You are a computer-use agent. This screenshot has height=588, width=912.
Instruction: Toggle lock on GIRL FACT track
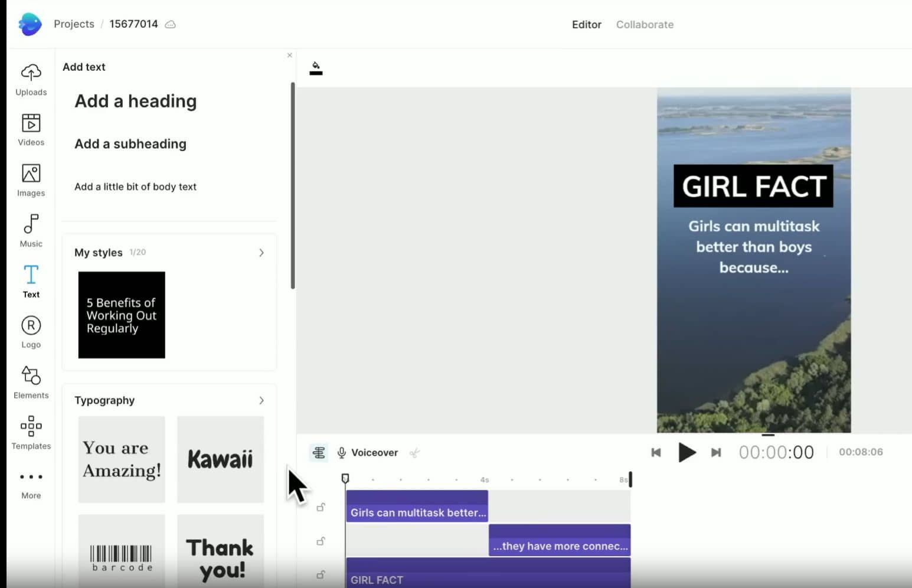[321, 574]
